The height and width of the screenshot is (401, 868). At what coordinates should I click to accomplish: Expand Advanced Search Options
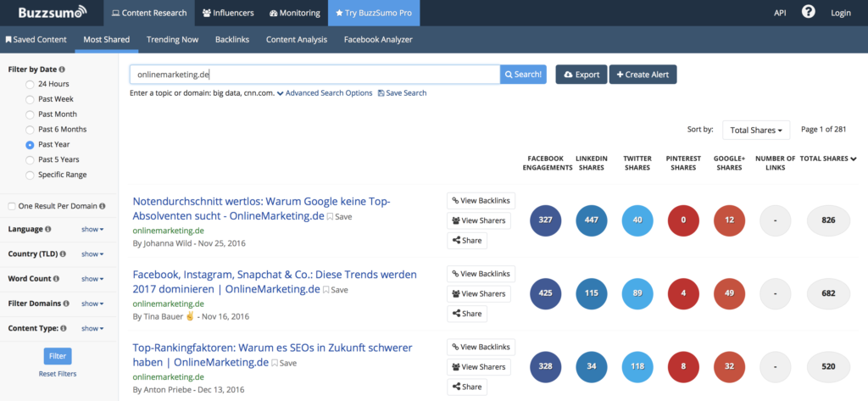tap(325, 93)
